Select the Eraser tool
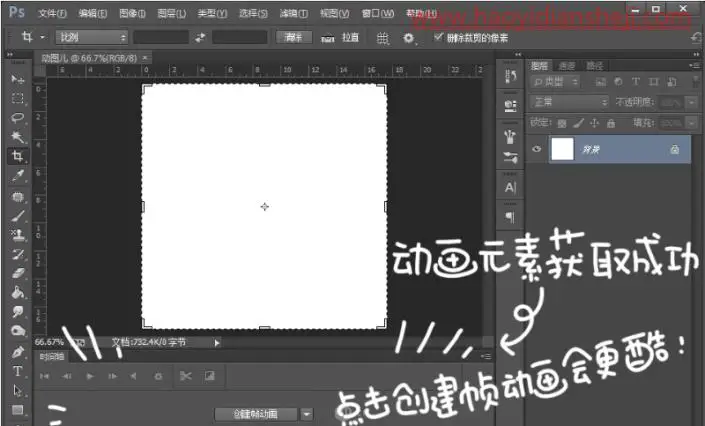The width and height of the screenshot is (705, 426). 18,273
